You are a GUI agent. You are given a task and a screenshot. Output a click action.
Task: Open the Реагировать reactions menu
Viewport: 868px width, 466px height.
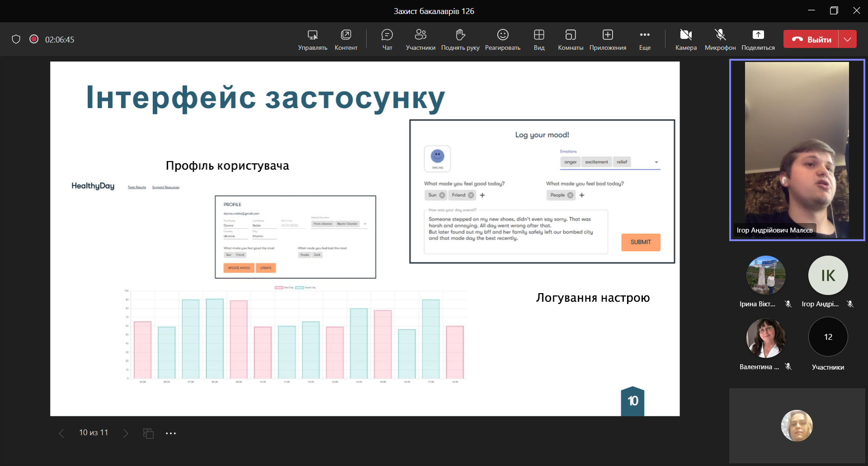point(503,39)
